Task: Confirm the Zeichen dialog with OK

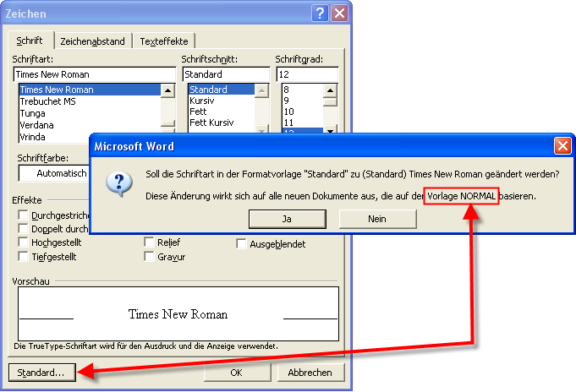Action: (x=237, y=373)
